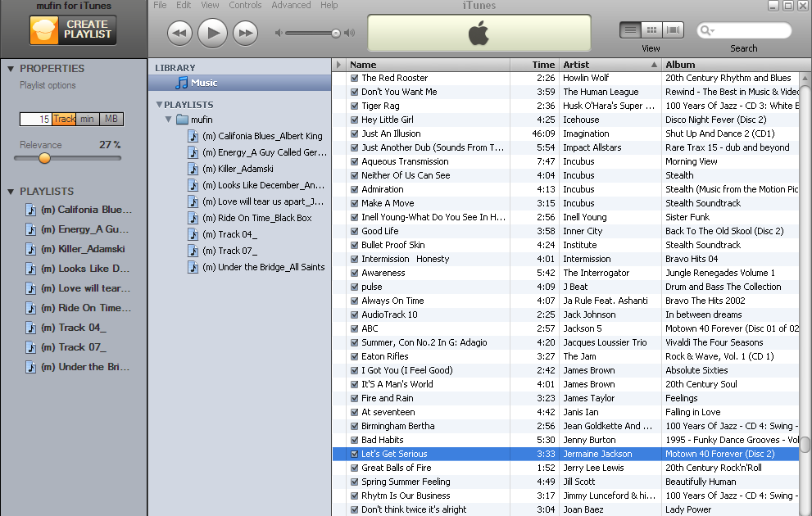Open the File menu
The height and width of the screenshot is (516, 812).
(160, 5)
